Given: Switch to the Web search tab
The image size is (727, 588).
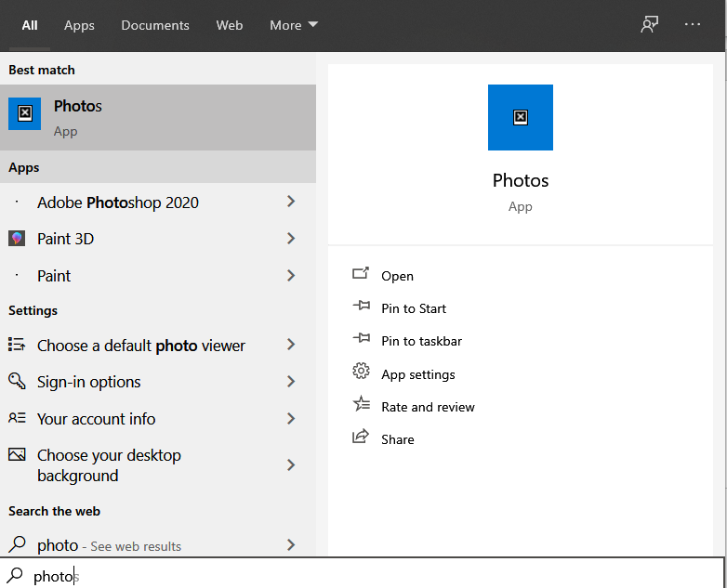Looking at the screenshot, I should coord(230,25).
